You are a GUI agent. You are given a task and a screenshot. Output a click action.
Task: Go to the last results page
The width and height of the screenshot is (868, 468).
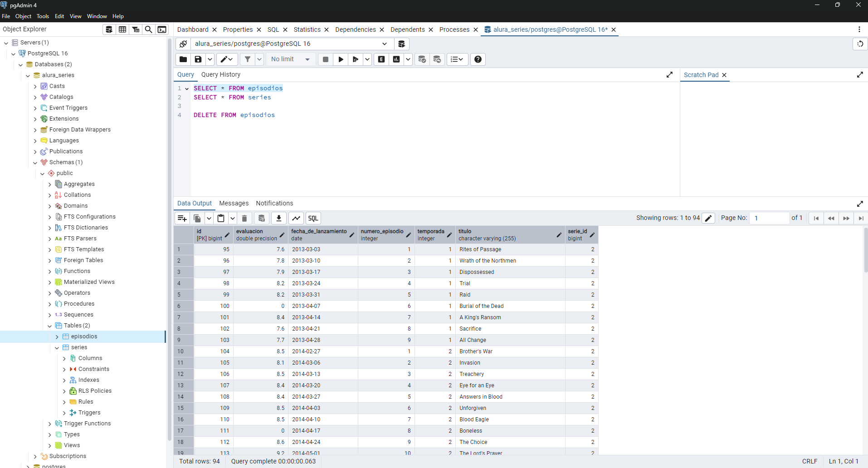[x=861, y=218]
